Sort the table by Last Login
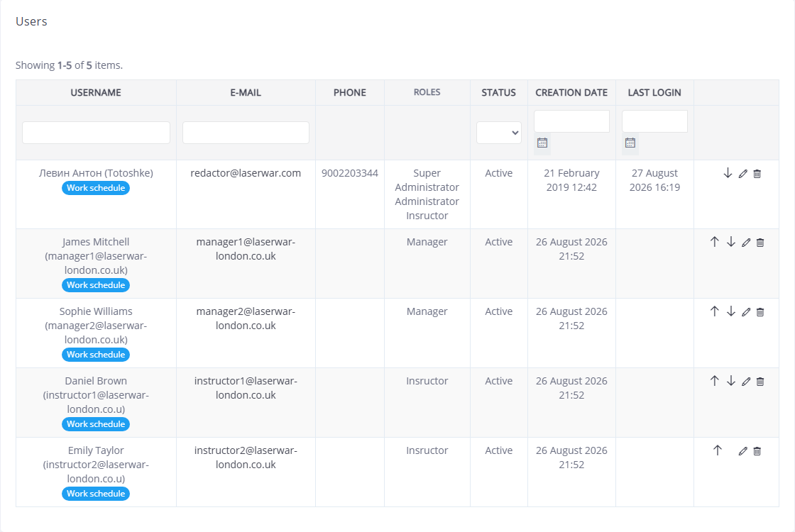This screenshot has width=795, height=532. [654, 93]
